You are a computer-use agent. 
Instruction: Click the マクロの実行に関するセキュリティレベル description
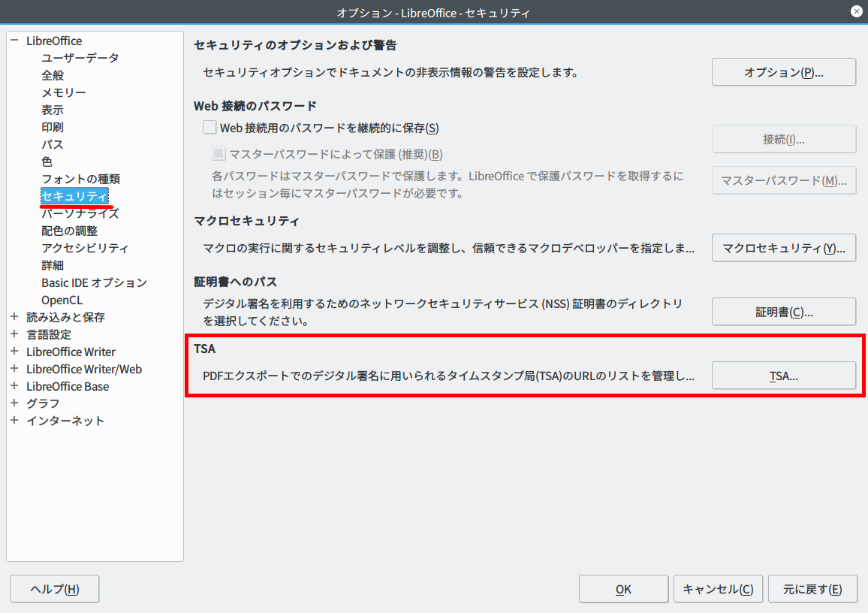448,247
